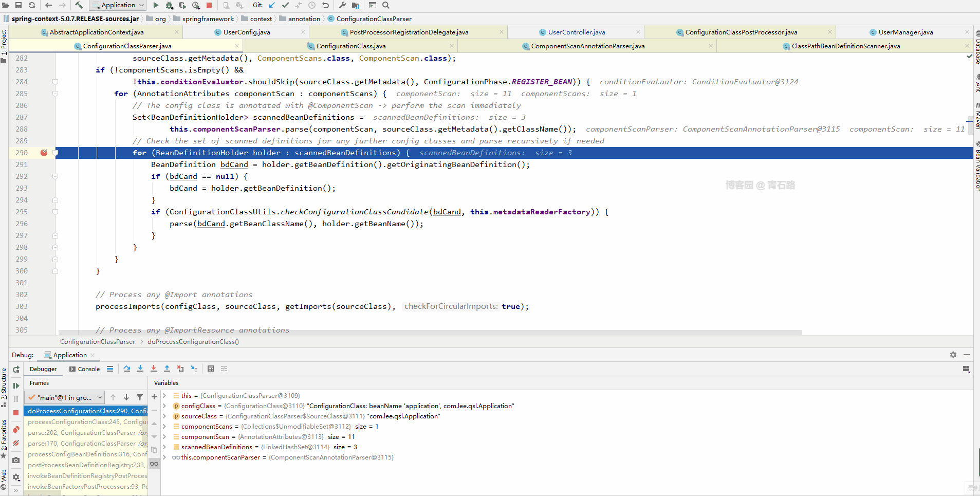
Task: Expand the 'this' variable node
Action: (164, 396)
